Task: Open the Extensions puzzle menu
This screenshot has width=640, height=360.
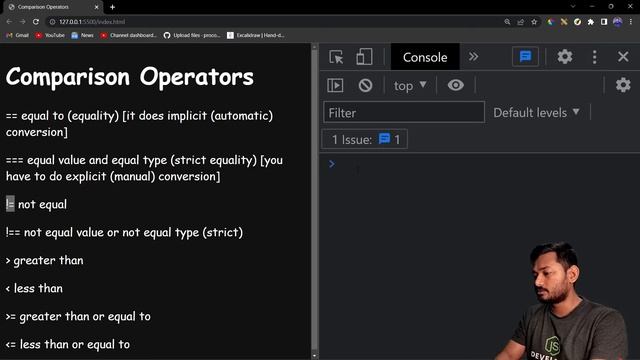Action: [591, 22]
